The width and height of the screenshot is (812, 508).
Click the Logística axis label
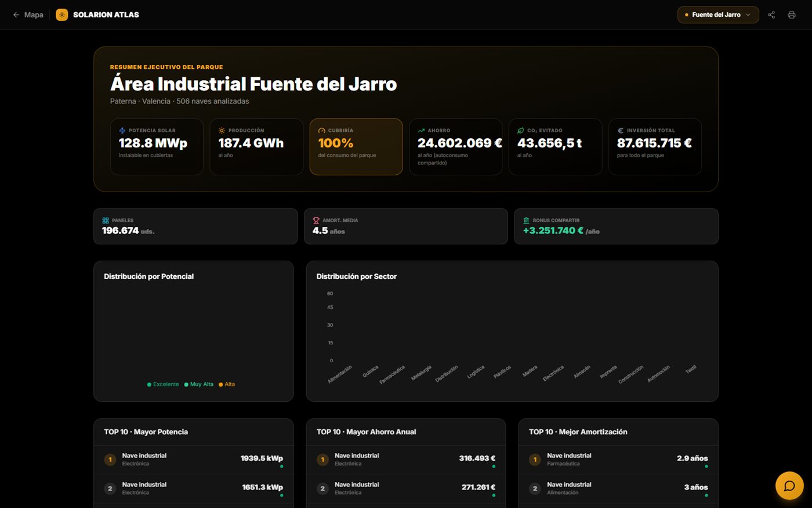[x=476, y=372]
